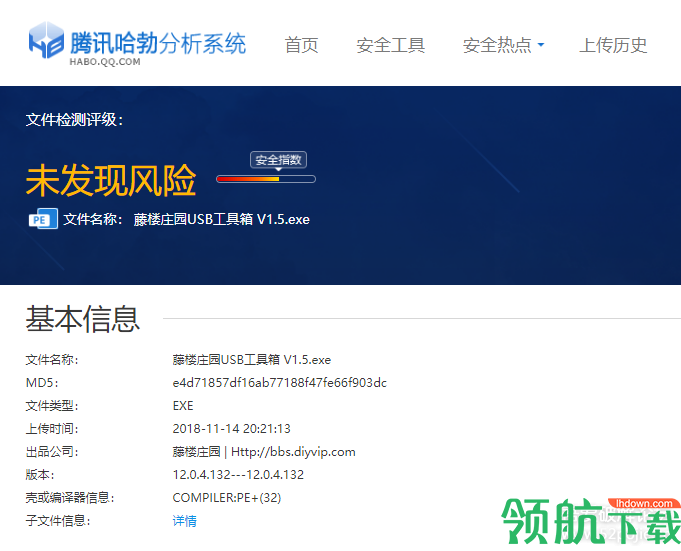Click the HABO.QQ.COM text under logo
This screenshot has width=681, height=551.
[105, 62]
